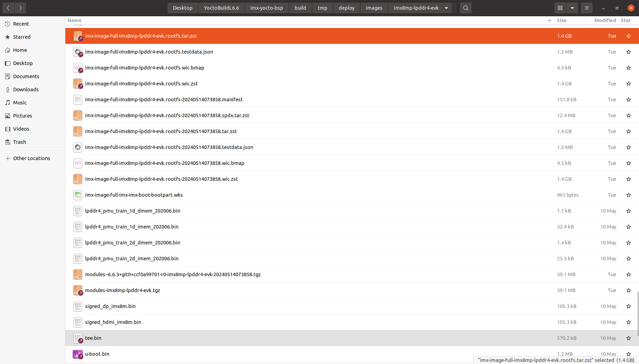Select the lpddr4_pmu_train_2d_imem_202006.bin file

tap(132, 259)
